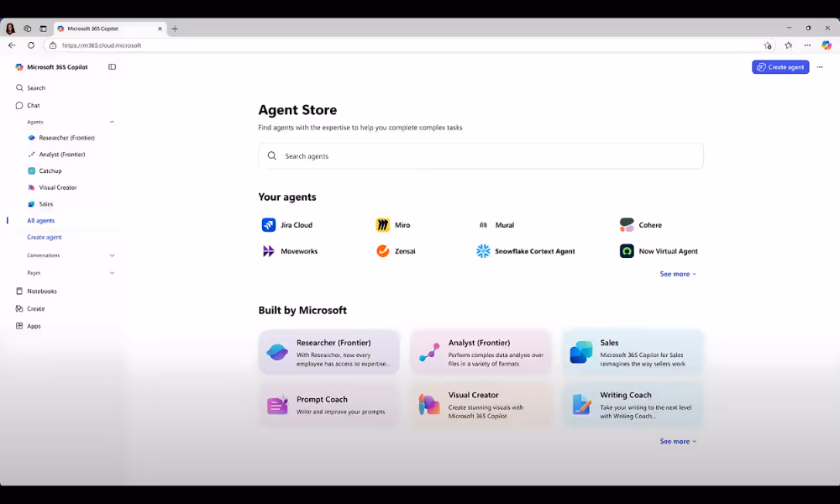Open the Catchup agent in the sidebar

(45, 171)
